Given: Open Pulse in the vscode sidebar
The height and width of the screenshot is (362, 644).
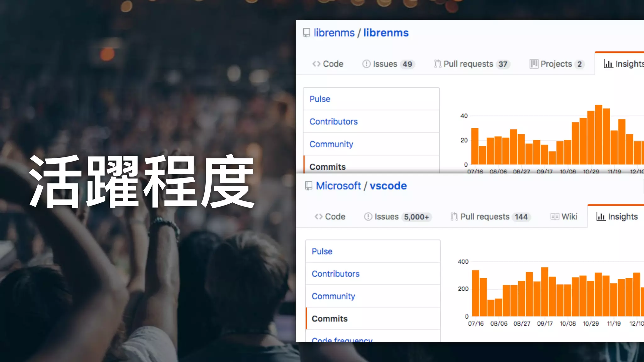Looking at the screenshot, I should pyautogui.click(x=373, y=251).
